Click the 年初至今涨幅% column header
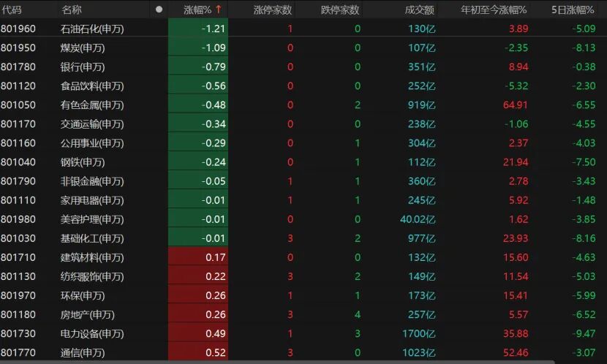 [494, 10]
